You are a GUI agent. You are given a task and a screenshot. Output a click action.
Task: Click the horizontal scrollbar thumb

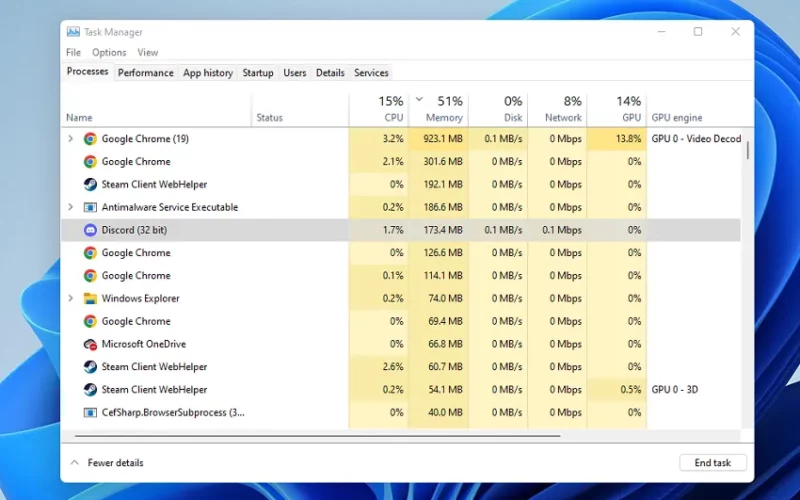(317, 436)
